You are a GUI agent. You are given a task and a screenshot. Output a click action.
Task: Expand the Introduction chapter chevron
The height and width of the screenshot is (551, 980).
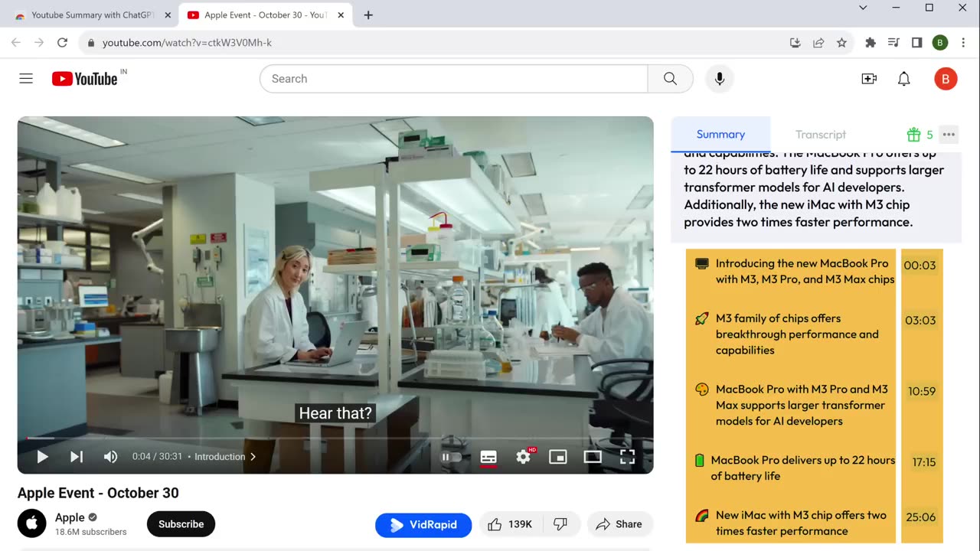pyautogui.click(x=253, y=457)
